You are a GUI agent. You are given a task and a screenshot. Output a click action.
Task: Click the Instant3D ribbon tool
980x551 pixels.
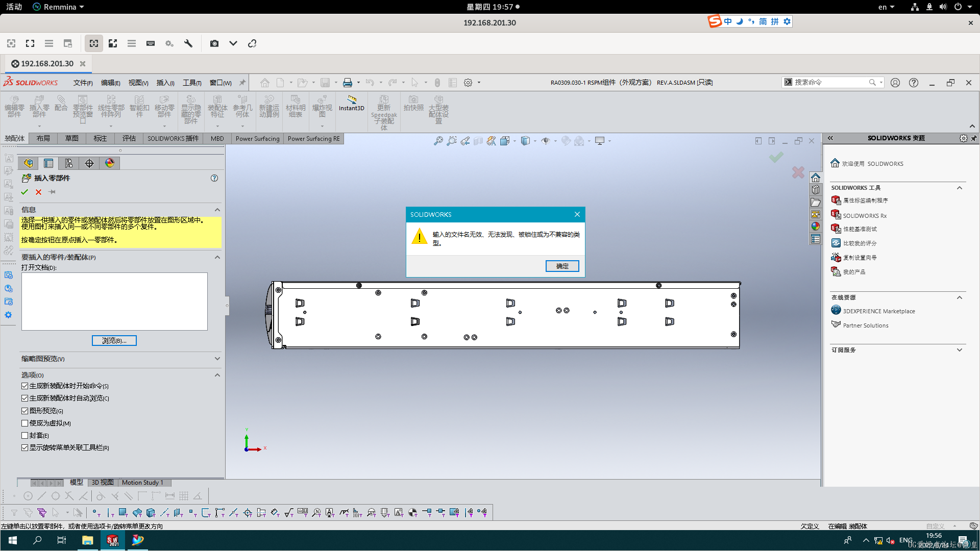pyautogui.click(x=351, y=103)
